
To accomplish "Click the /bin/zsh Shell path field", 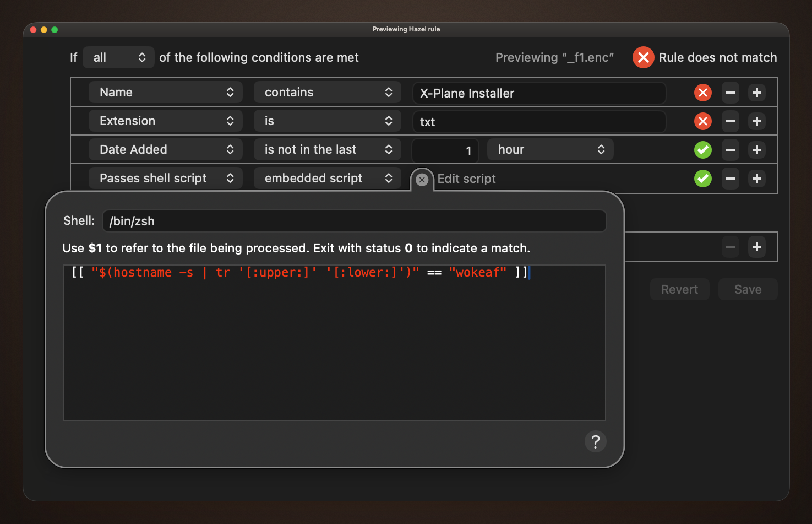I will [354, 221].
